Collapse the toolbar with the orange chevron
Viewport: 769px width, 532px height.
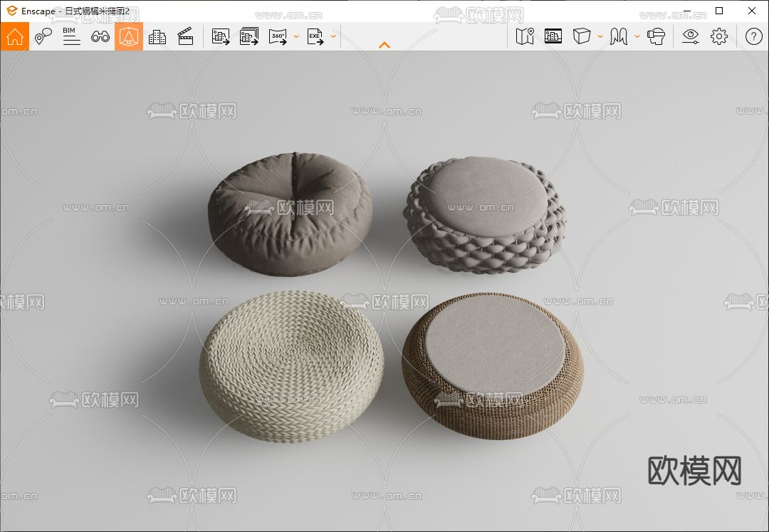[x=384, y=45]
